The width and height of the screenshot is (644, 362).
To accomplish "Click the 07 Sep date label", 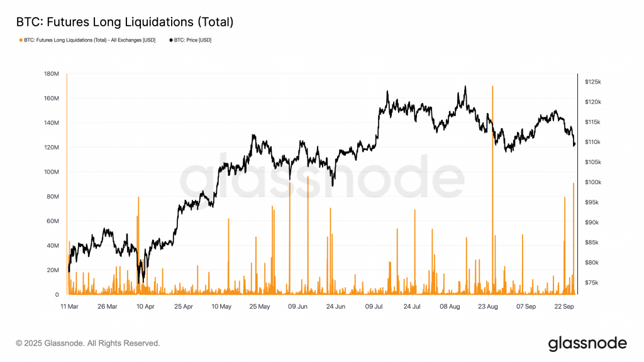I will point(526,306).
